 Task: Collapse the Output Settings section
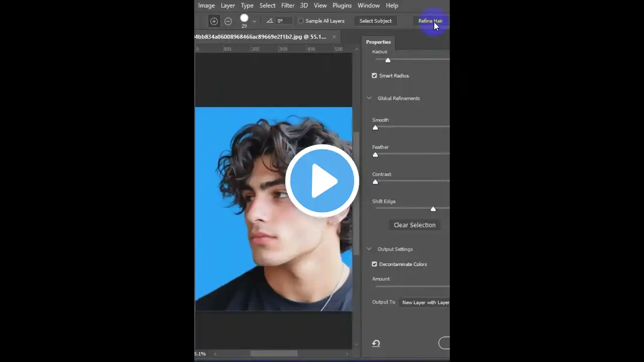(369, 249)
